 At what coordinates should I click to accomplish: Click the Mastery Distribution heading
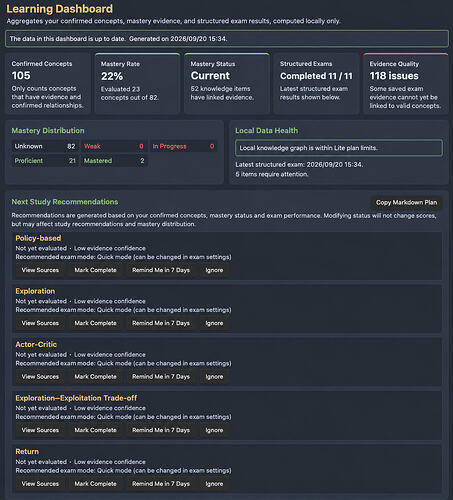tap(48, 131)
